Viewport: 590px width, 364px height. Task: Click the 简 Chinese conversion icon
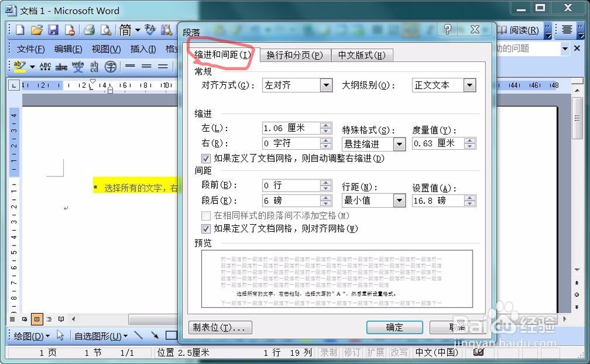125,29
